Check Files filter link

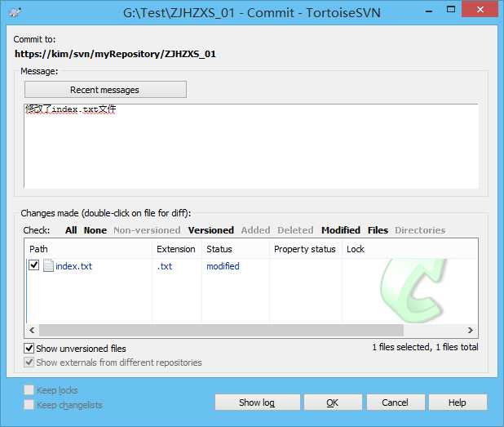378,230
